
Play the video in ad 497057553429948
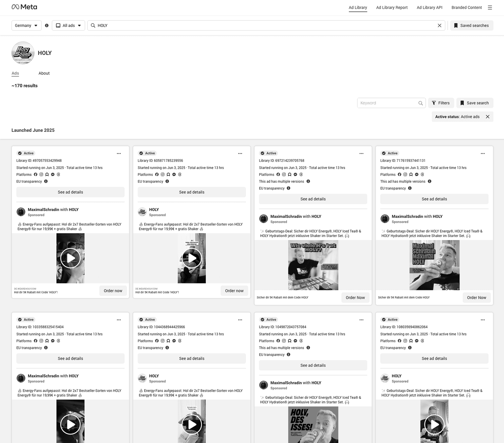click(70, 258)
